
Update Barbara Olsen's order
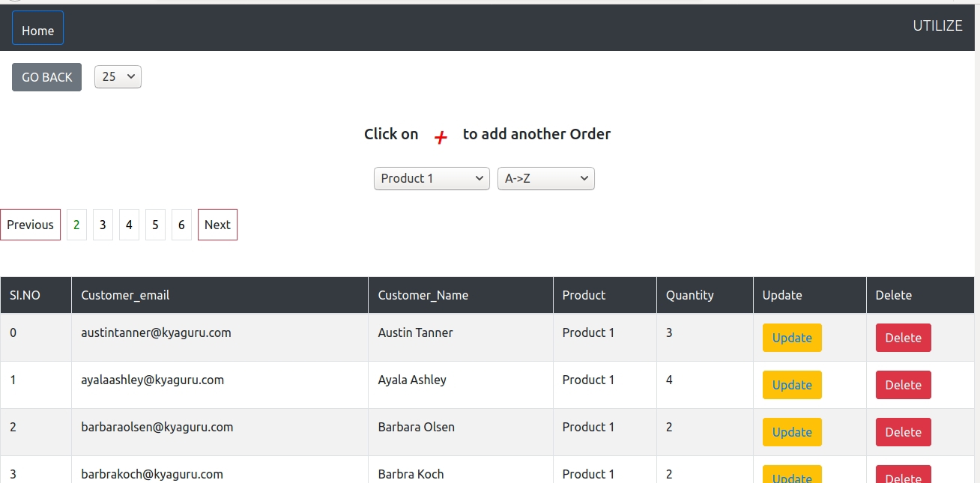[792, 432]
